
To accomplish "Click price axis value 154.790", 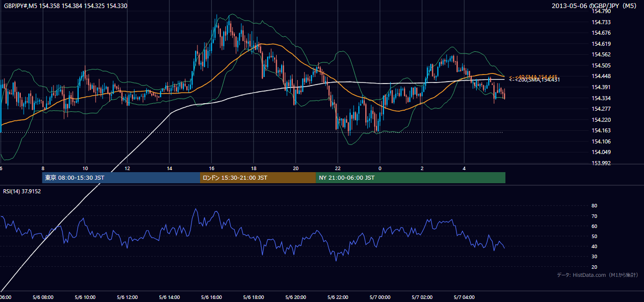I will (602, 11).
